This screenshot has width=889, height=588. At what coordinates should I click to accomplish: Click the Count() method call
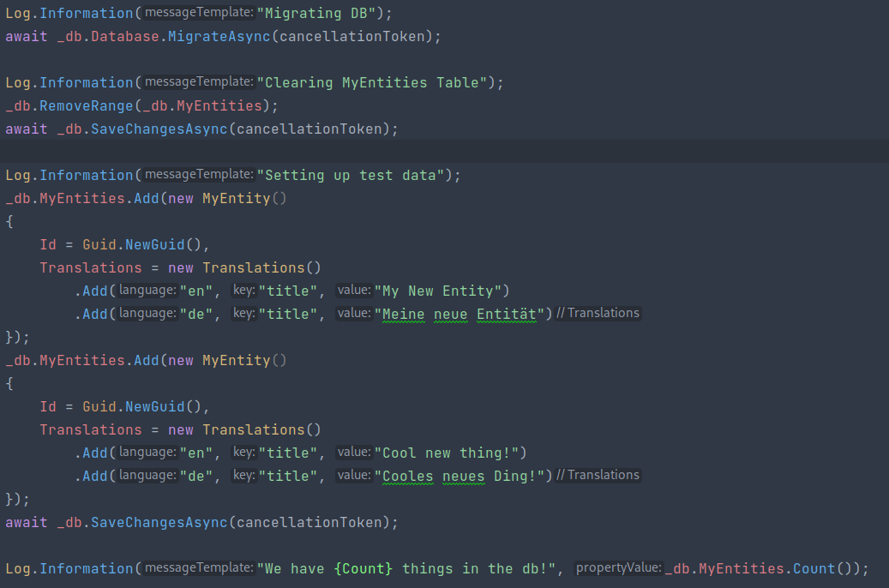836,569
